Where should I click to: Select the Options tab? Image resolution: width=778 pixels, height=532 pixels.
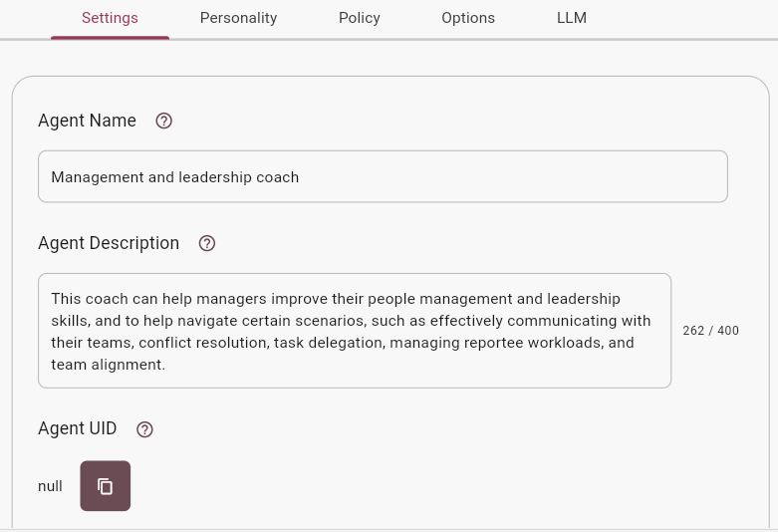(x=468, y=18)
